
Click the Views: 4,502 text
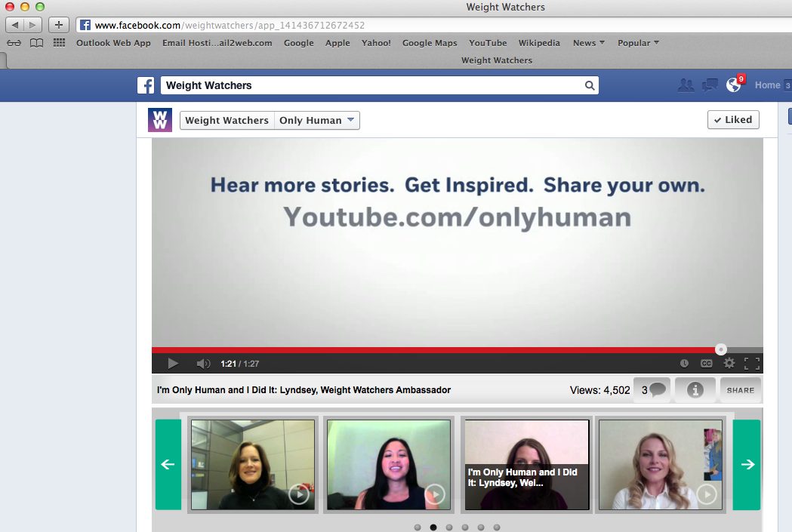600,390
